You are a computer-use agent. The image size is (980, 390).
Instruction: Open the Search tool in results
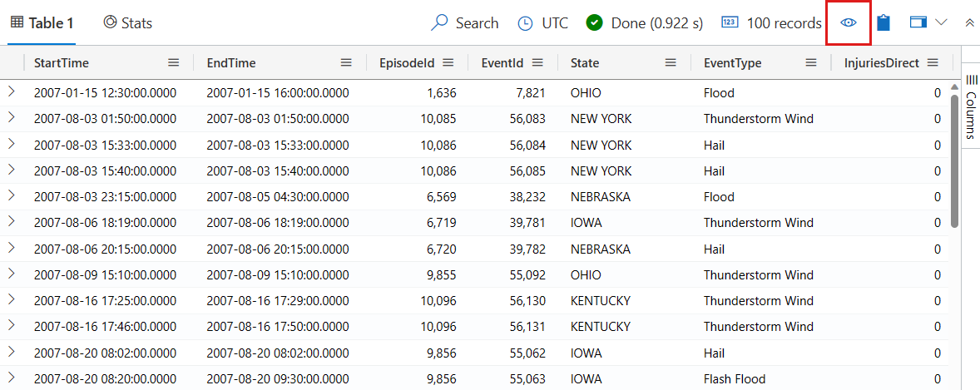click(464, 23)
